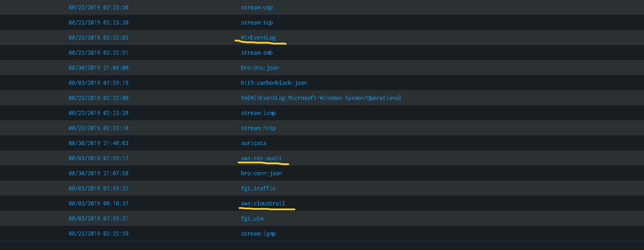This screenshot has height=250, width=644.
Task: Open the stream:tcp sourcetype
Action: click(x=257, y=23)
